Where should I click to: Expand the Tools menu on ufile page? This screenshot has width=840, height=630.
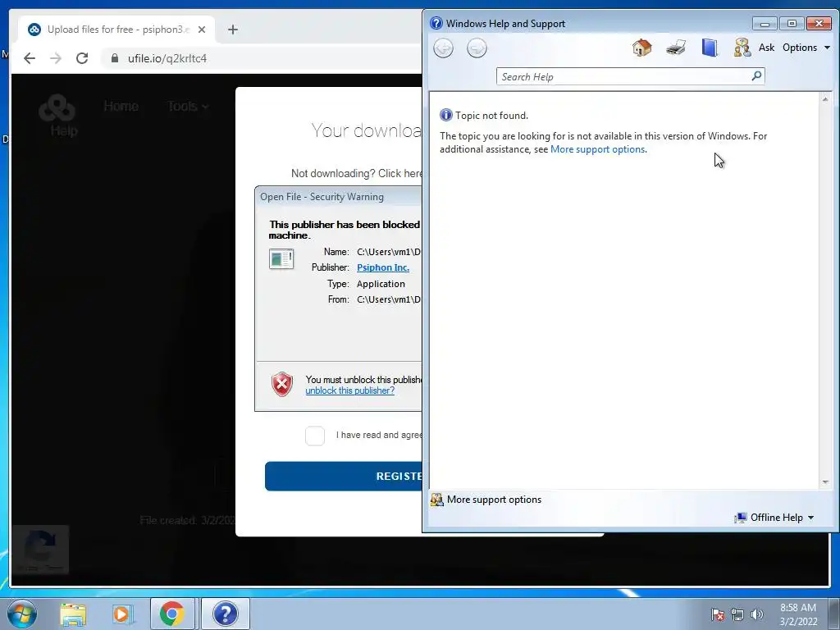(x=187, y=106)
